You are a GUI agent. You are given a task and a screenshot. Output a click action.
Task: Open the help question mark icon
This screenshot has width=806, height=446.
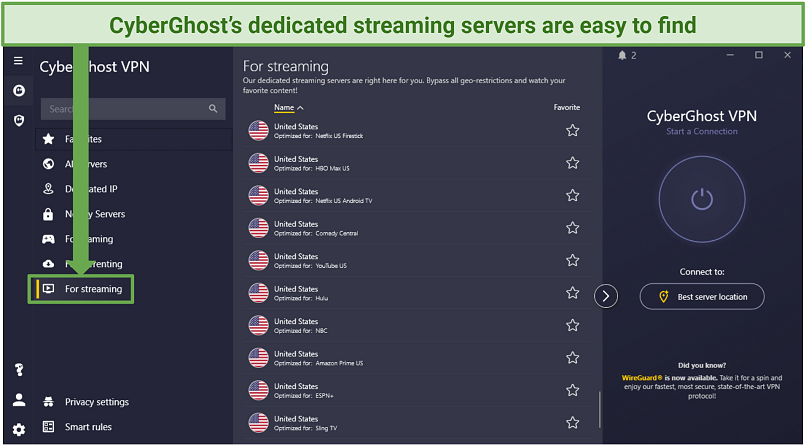19,369
